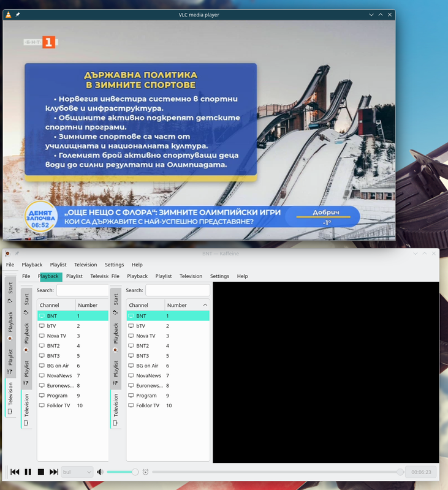
Task: Click the VLC cone icon in the title bar
Action: [9, 15]
